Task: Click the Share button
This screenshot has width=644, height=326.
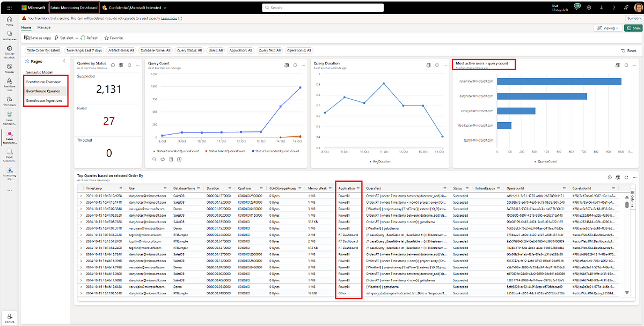Action: [632, 28]
